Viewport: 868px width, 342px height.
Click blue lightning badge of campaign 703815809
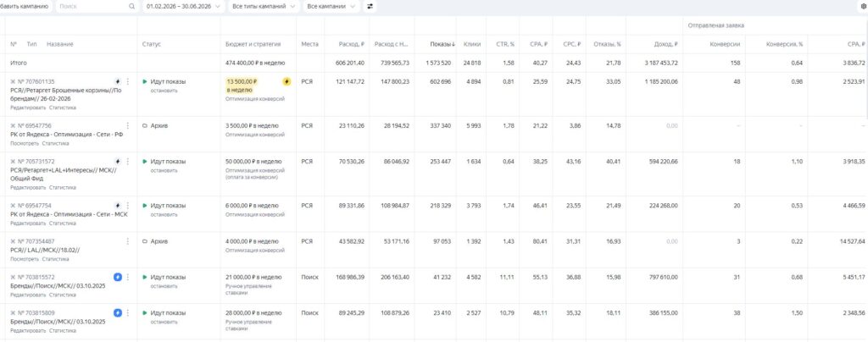click(x=117, y=312)
